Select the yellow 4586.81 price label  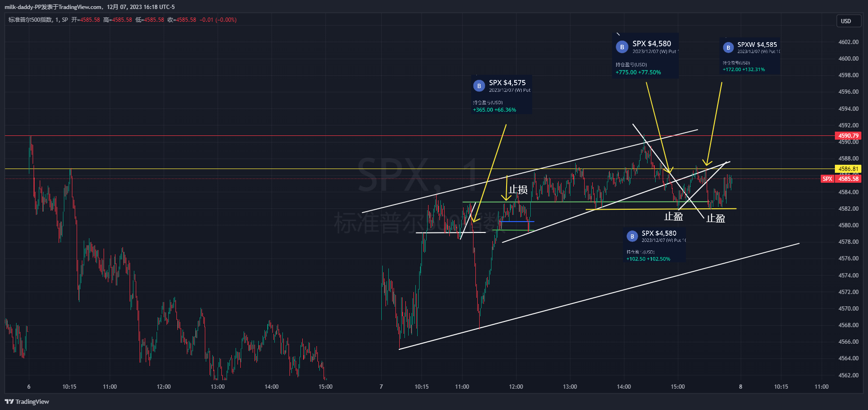click(x=848, y=169)
